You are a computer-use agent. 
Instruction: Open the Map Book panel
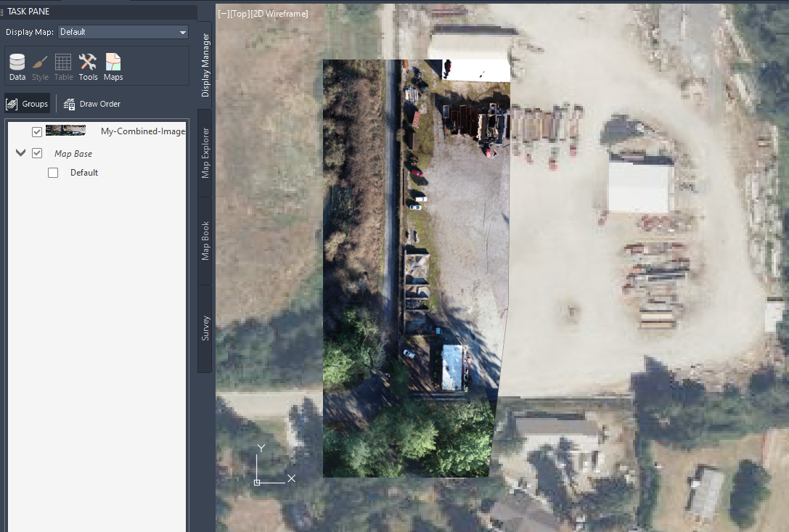point(204,240)
